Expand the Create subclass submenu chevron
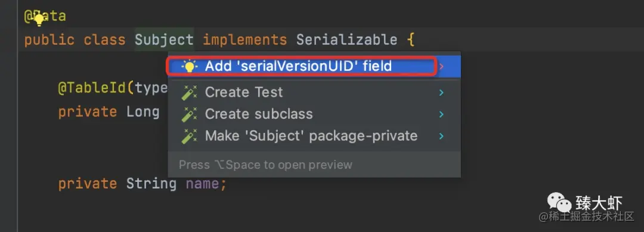Screen dimensions: 644x232 [x=441, y=114]
